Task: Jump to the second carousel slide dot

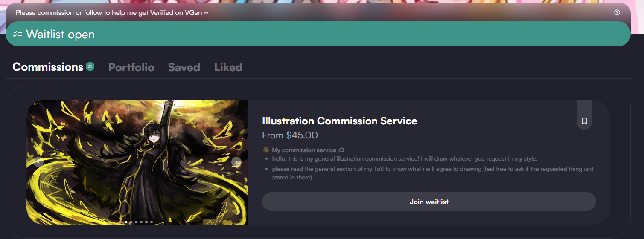Action: tap(131, 222)
